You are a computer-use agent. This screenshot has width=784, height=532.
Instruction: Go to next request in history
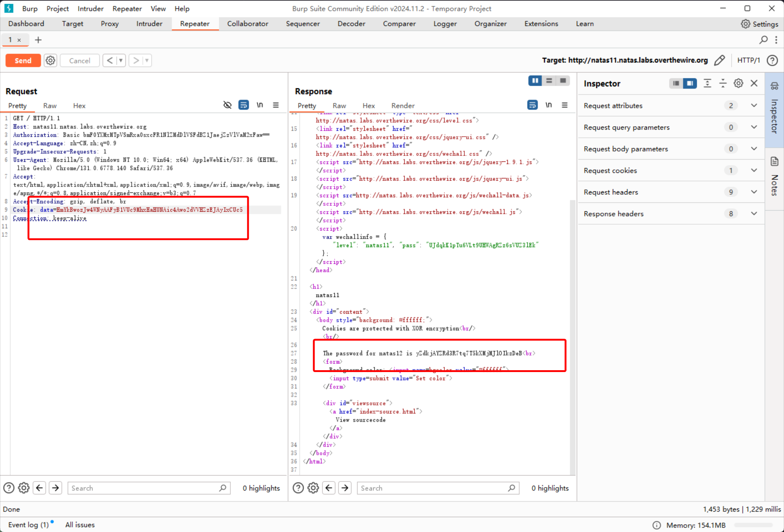point(136,61)
